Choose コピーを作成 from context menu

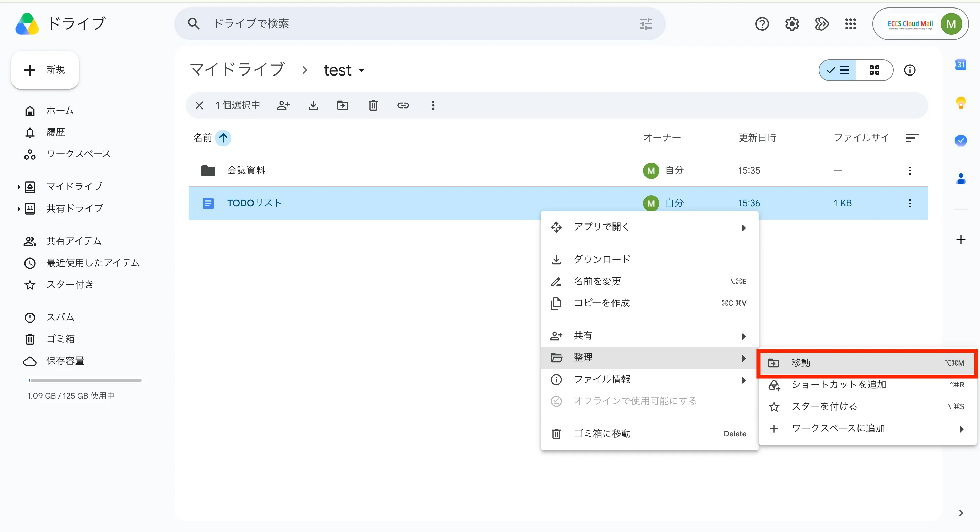click(649, 303)
